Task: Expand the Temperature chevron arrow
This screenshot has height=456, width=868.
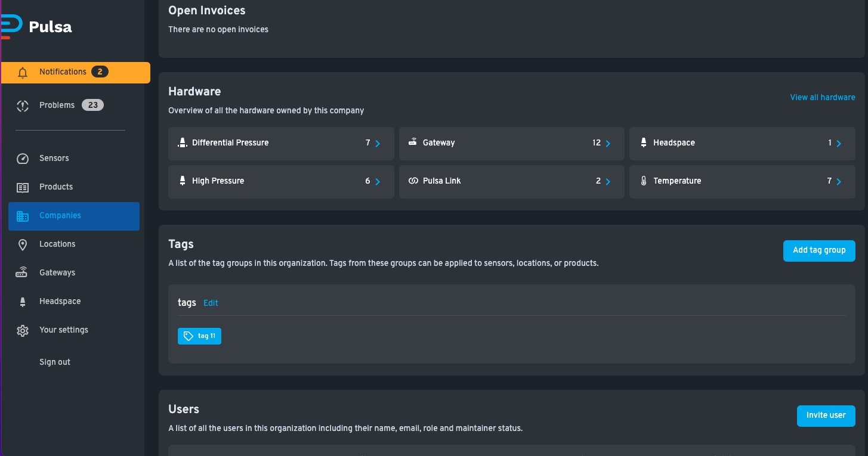Action: tap(839, 182)
